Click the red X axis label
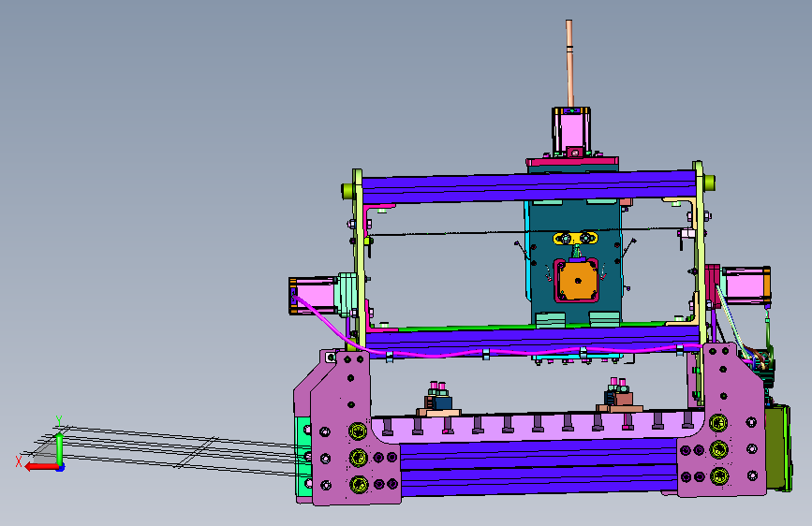 19,461
